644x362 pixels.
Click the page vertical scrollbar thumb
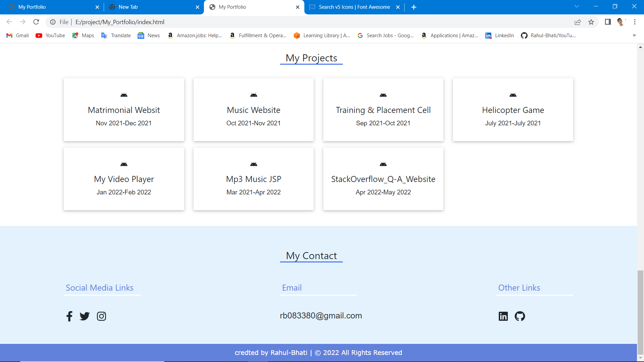click(640, 312)
